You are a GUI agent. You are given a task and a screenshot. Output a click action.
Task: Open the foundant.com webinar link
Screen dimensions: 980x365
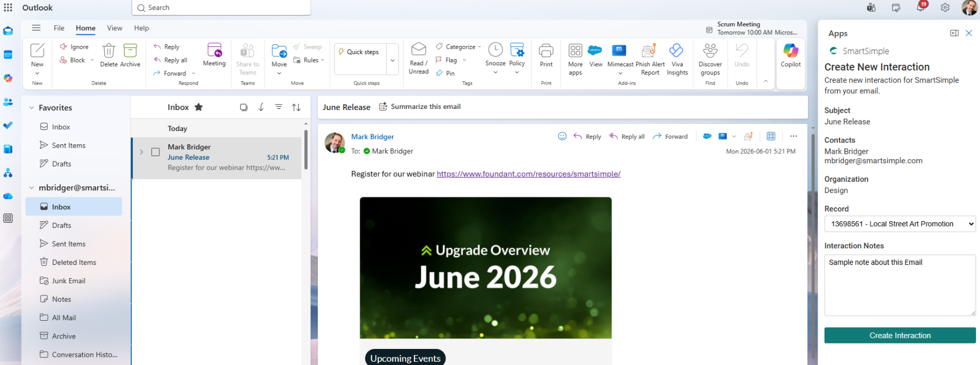528,174
